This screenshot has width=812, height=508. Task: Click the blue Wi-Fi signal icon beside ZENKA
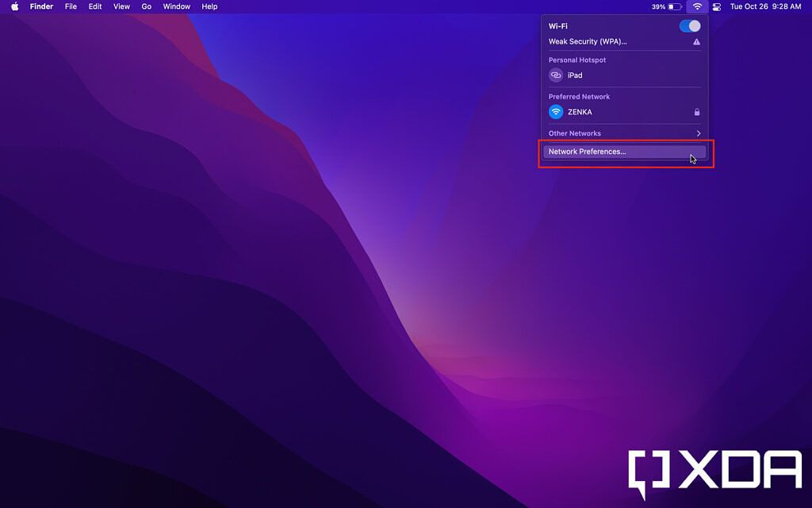pos(556,112)
